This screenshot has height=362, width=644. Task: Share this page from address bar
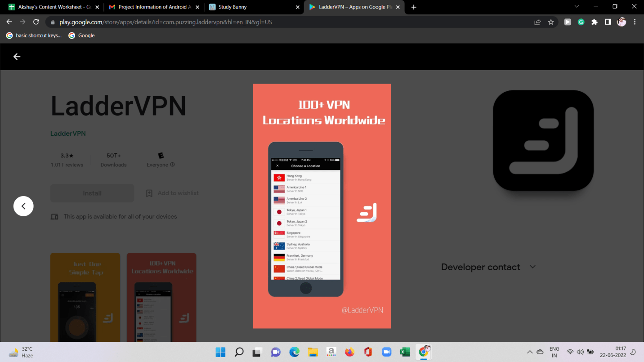click(x=537, y=22)
